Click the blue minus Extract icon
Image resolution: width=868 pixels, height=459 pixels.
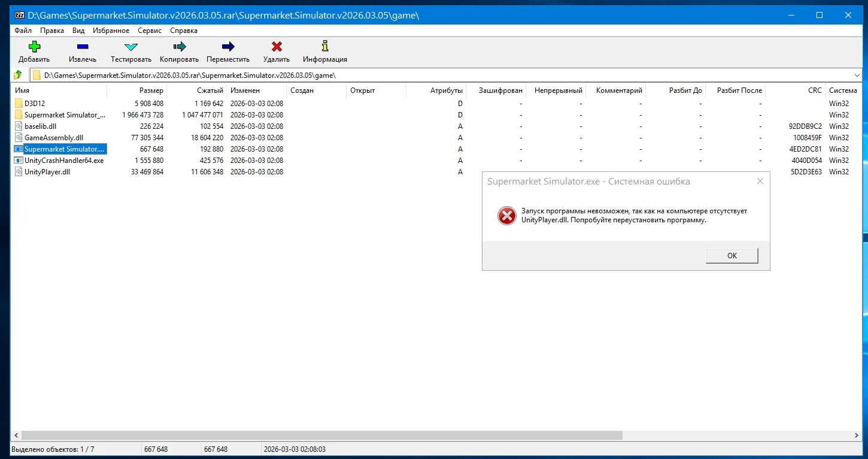click(83, 47)
